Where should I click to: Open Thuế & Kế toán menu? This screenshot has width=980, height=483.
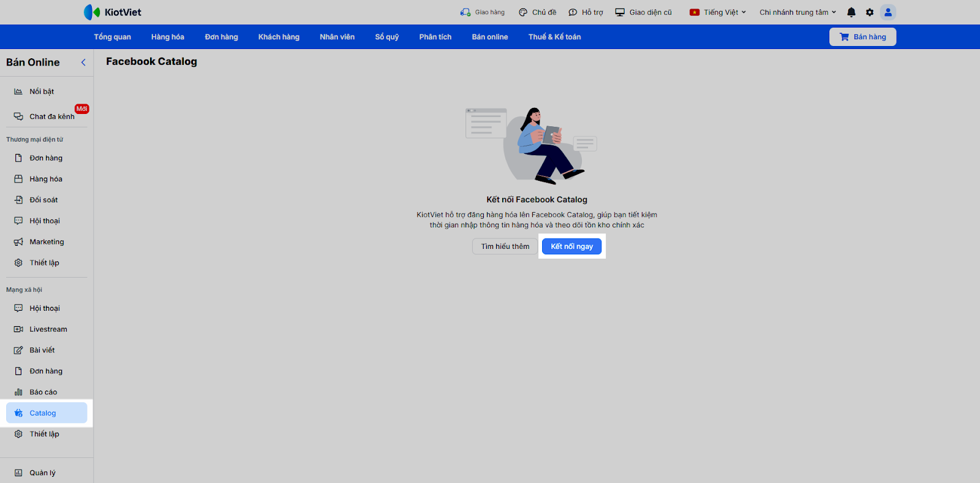click(x=555, y=37)
